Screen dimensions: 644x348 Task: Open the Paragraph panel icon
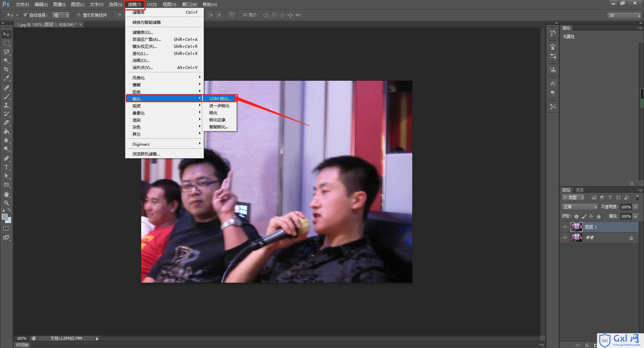point(553,93)
